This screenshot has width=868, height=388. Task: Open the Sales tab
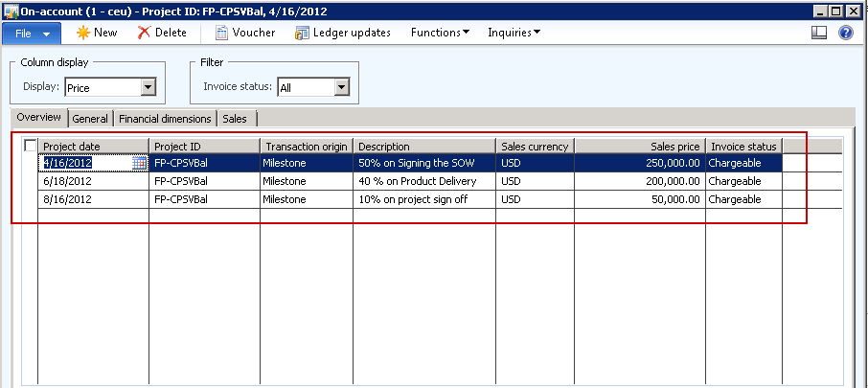(235, 119)
